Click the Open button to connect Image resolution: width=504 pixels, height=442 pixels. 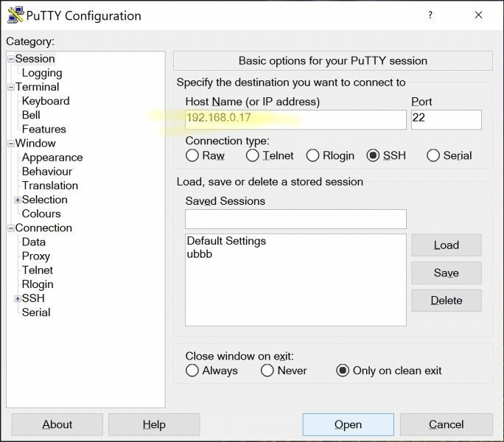click(348, 424)
